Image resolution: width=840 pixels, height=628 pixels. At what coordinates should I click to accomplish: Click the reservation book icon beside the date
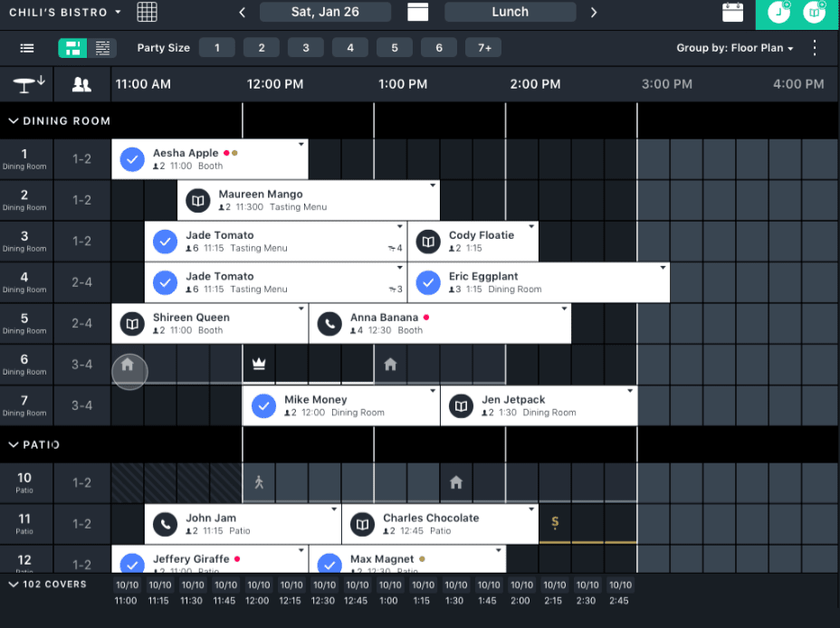pyautogui.click(x=417, y=12)
